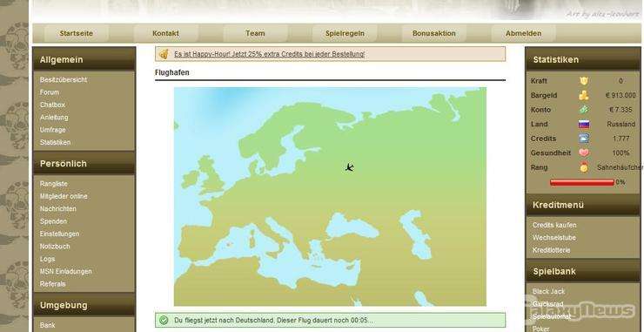Open the Notizbuch link
The width and height of the screenshot is (644, 332).
click(55, 246)
